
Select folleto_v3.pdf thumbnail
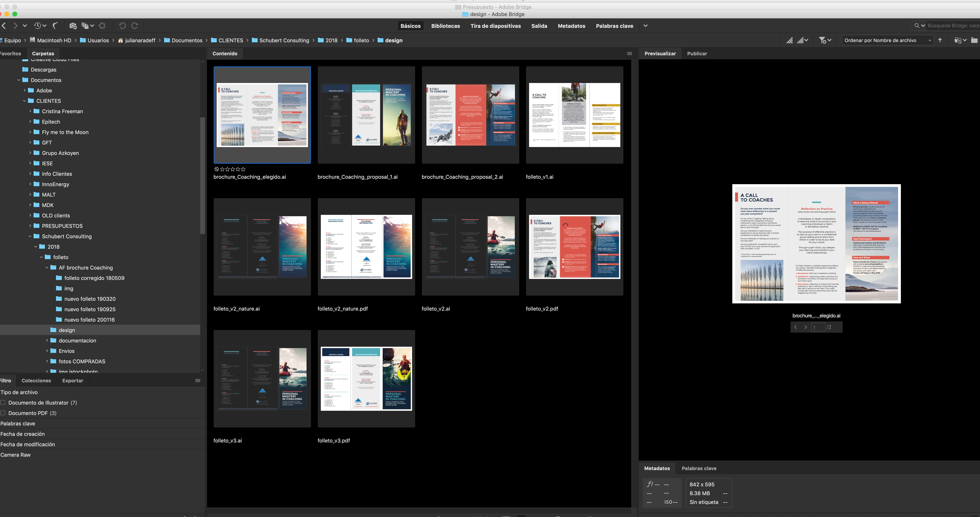[366, 378]
